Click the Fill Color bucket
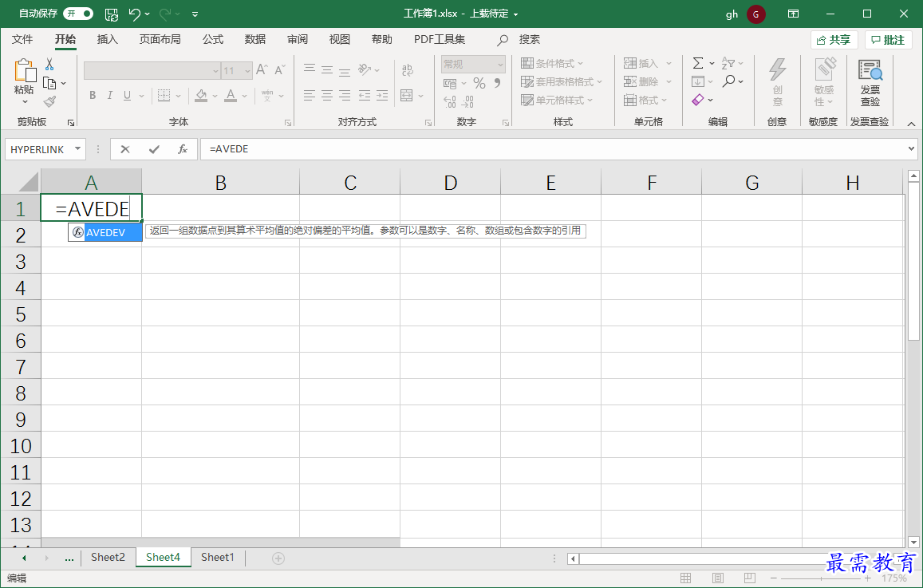Image resolution: width=923 pixels, height=588 pixels. click(201, 96)
